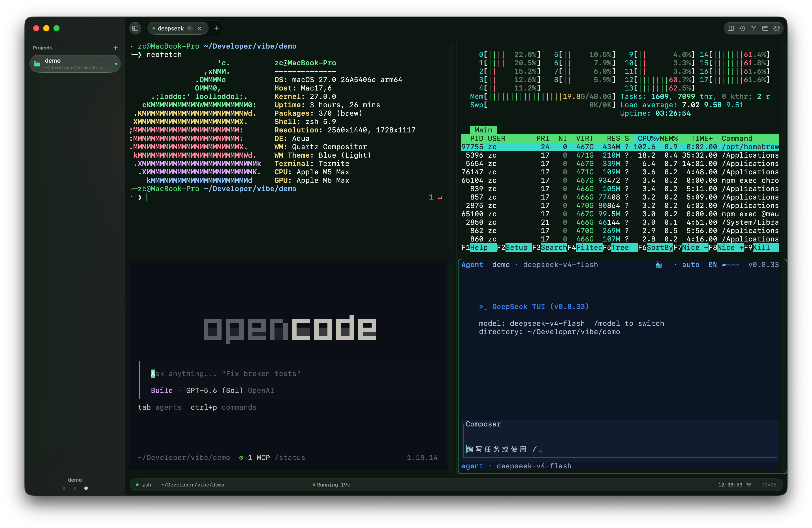Click the htop Mem usage meter bar
812x528 pixels.
543,97
